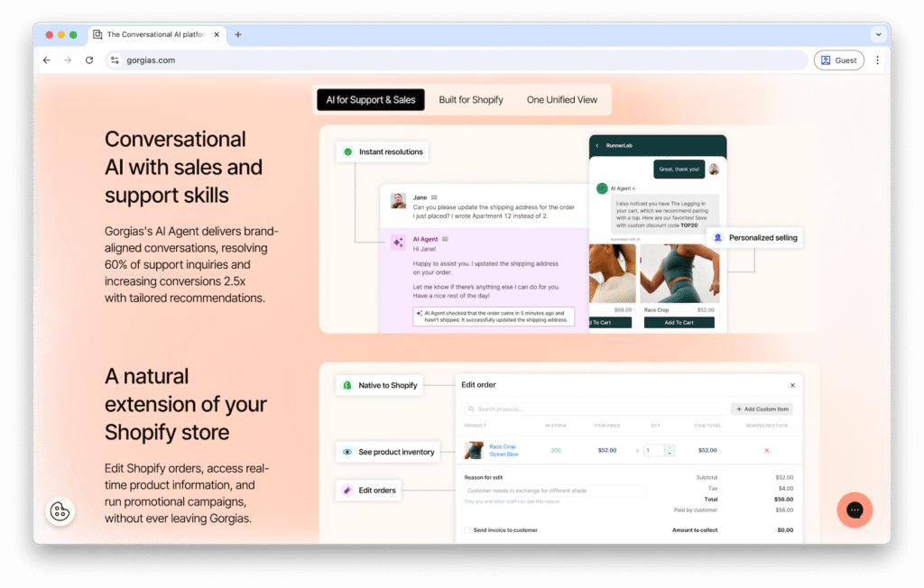Click the eye icon for product inventory

tap(347, 452)
